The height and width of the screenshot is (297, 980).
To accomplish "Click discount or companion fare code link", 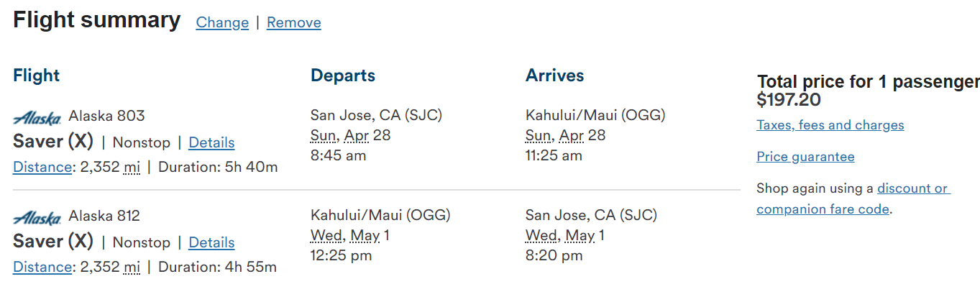I will tap(852, 199).
